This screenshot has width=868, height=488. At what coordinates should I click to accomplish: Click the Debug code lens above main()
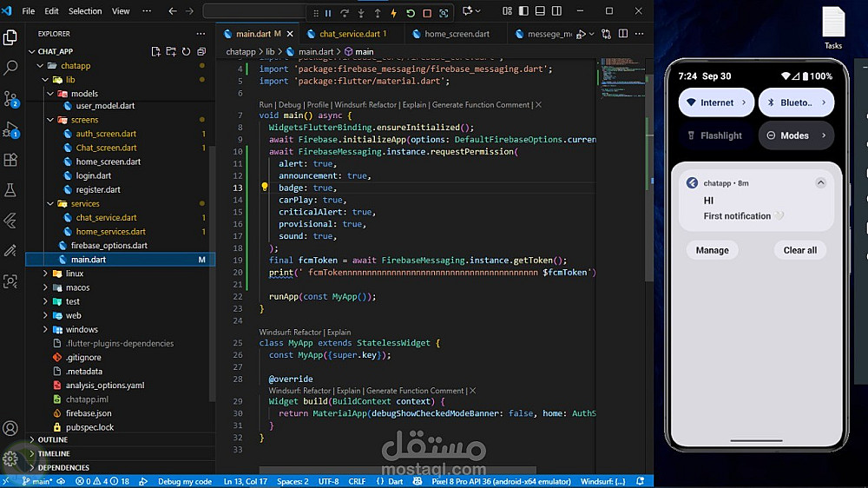[x=290, y=105]
